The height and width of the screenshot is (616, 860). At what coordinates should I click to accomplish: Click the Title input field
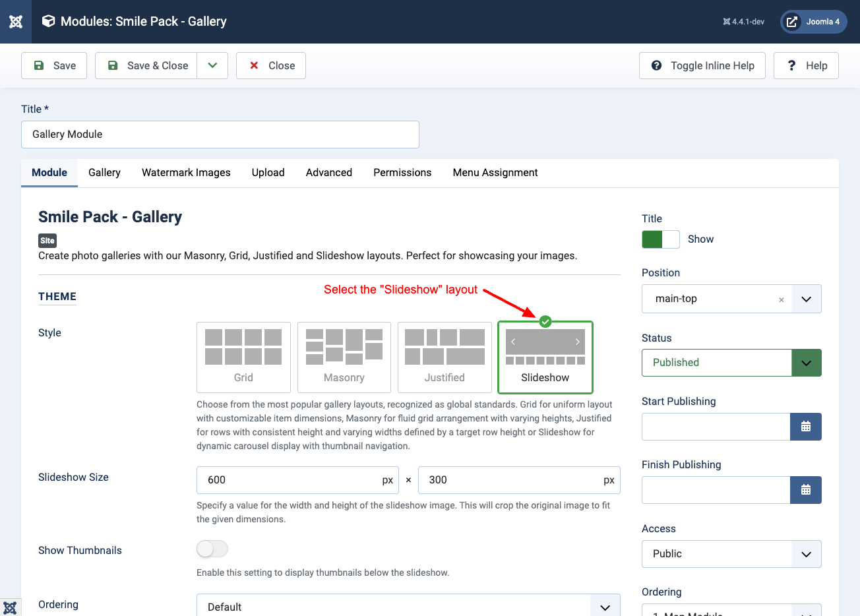coord(220,135)
